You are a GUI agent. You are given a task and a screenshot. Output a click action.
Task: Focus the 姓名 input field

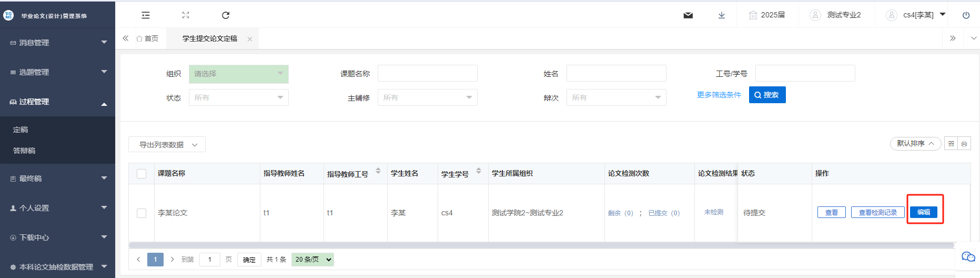(617, 73)
